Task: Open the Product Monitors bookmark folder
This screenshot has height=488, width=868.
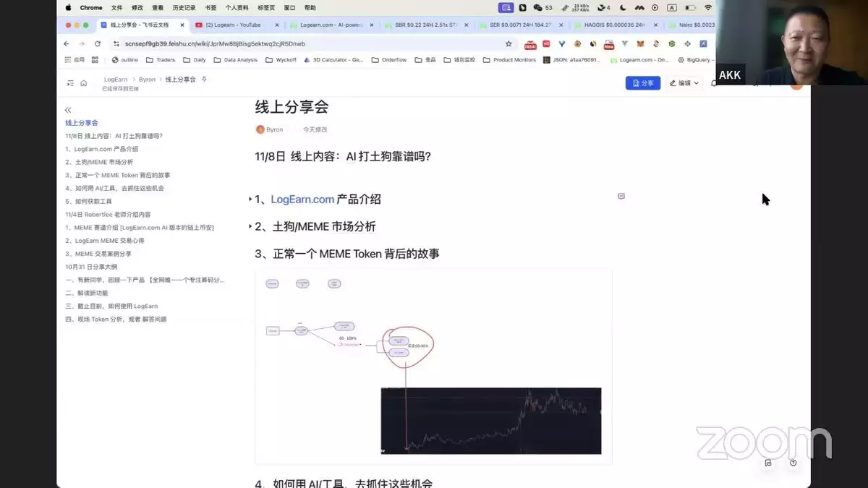Action: (x=510, y=60)
